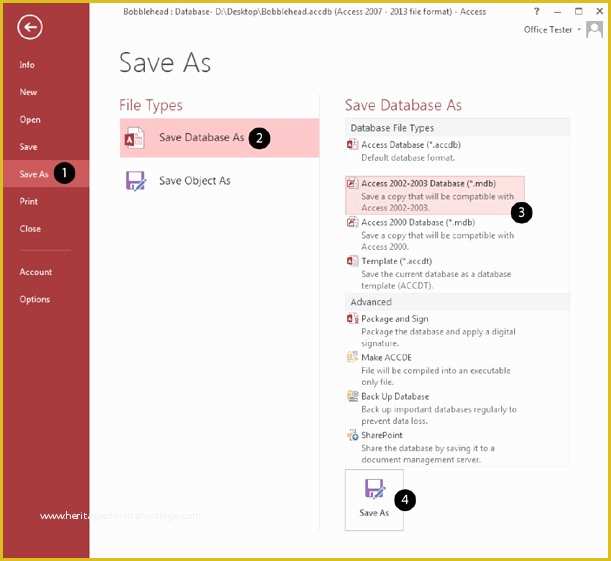Choose Save in the left sidebar

tap(28, 147)
